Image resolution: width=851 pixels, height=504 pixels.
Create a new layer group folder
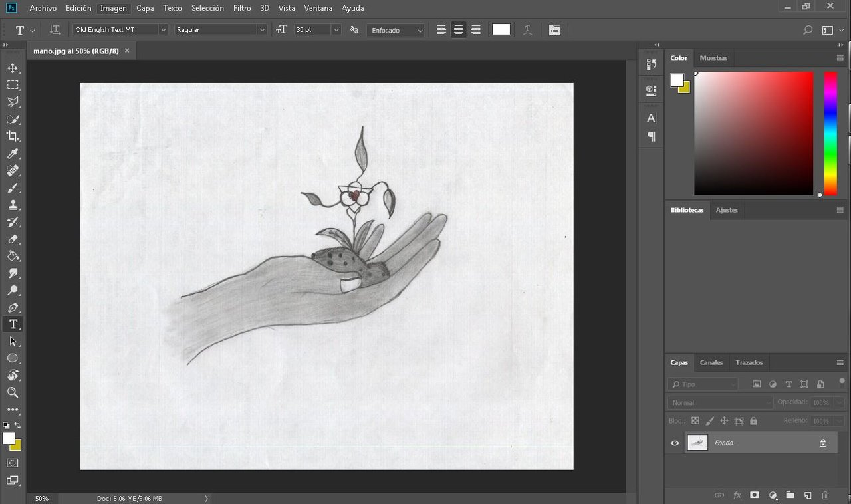click(x=790, y=495)
